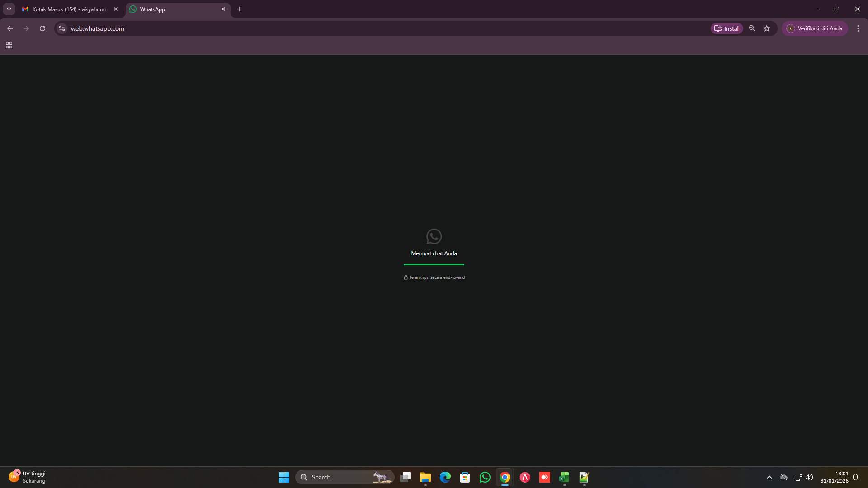Expand the hidden icons in the system tray

tap(769, 477)
